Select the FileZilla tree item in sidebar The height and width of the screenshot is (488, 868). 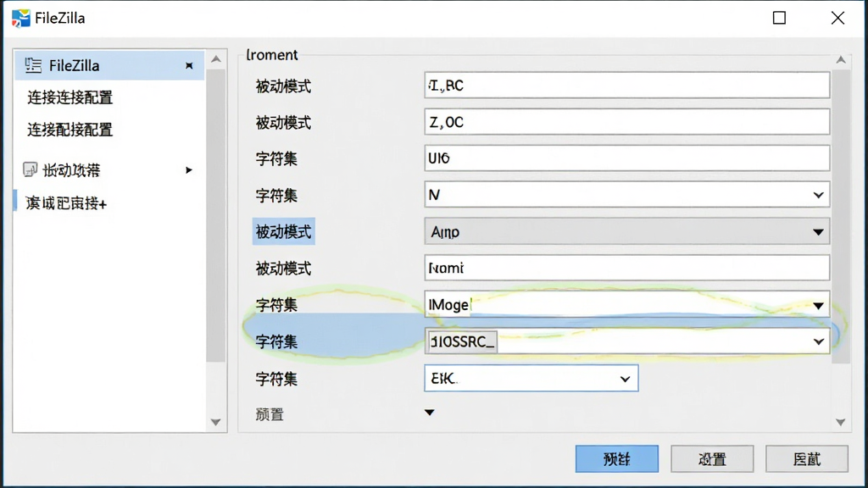pyautogui.click(x=109, y=65)
